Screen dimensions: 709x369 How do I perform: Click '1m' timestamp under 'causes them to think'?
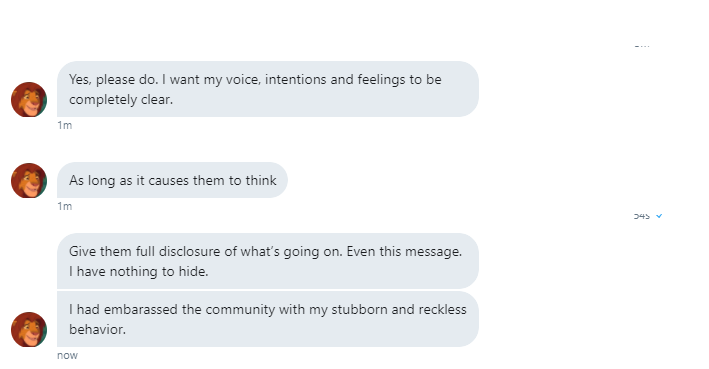pos(65,206)
